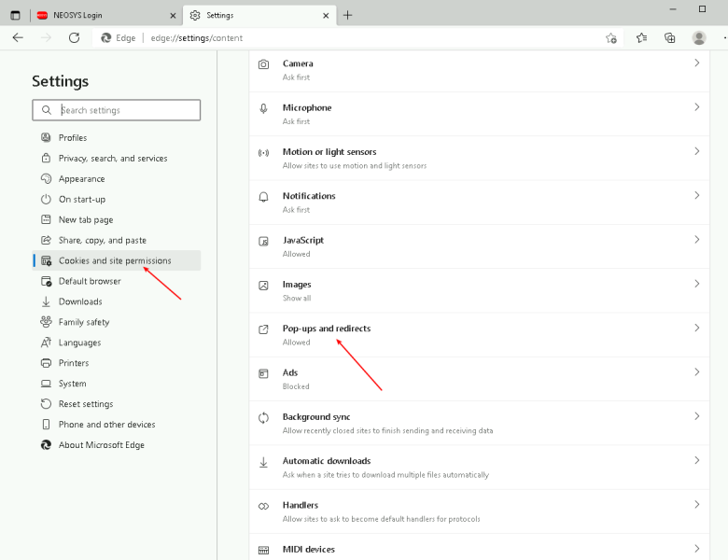728x560 pixels.
Task: Open System settings
Action: (x=117, y=383)
